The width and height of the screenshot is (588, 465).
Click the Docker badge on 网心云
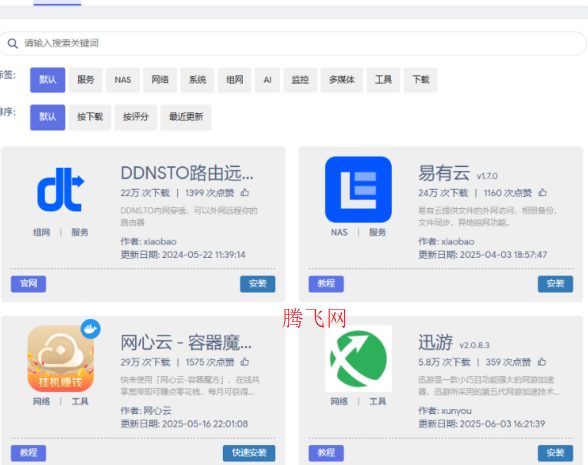tap(91, 329)
